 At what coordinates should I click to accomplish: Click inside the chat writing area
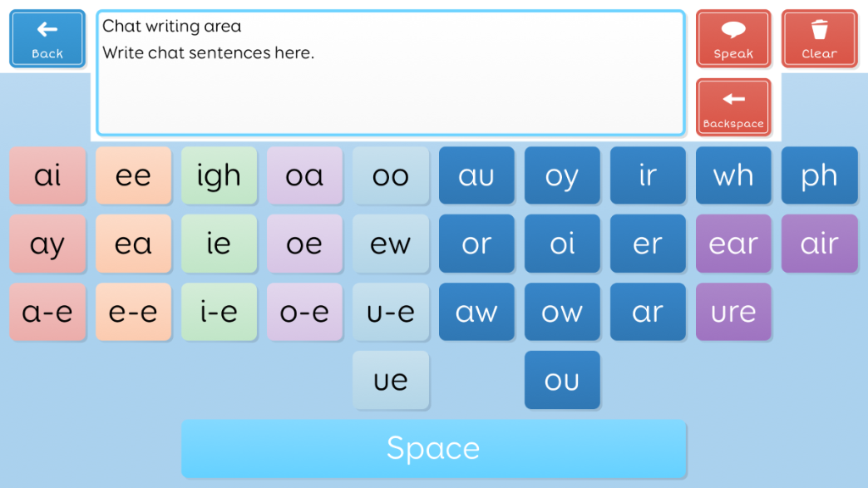pos(391,73)
